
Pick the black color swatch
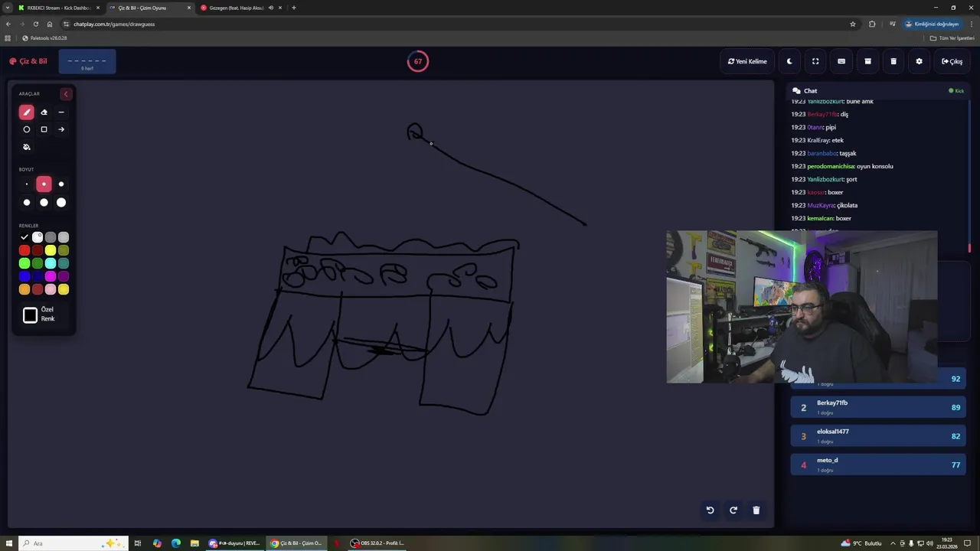[x=24, y=237]
